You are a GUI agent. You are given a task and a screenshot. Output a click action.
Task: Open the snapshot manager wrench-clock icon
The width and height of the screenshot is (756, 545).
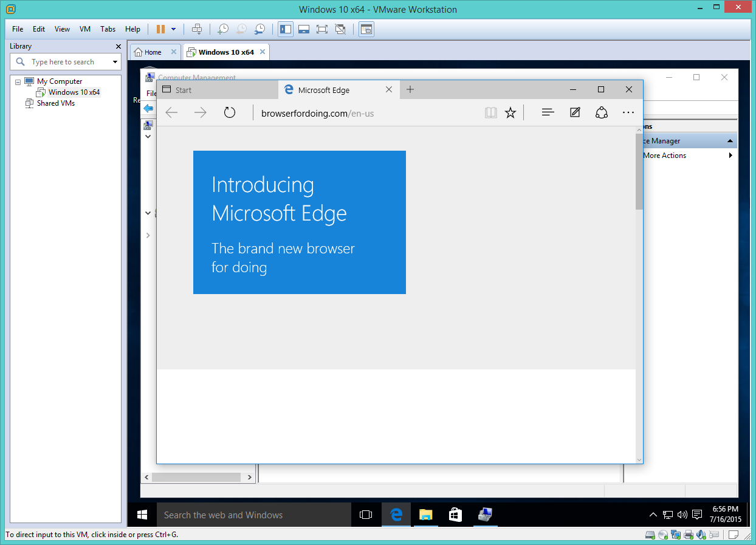click(259, 29)
